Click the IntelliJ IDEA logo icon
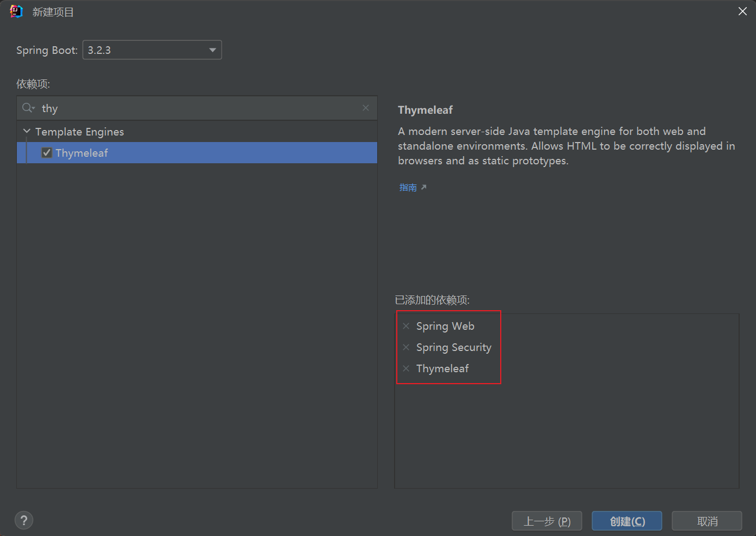This screenshot has height=536, width=756. (16, 11)
